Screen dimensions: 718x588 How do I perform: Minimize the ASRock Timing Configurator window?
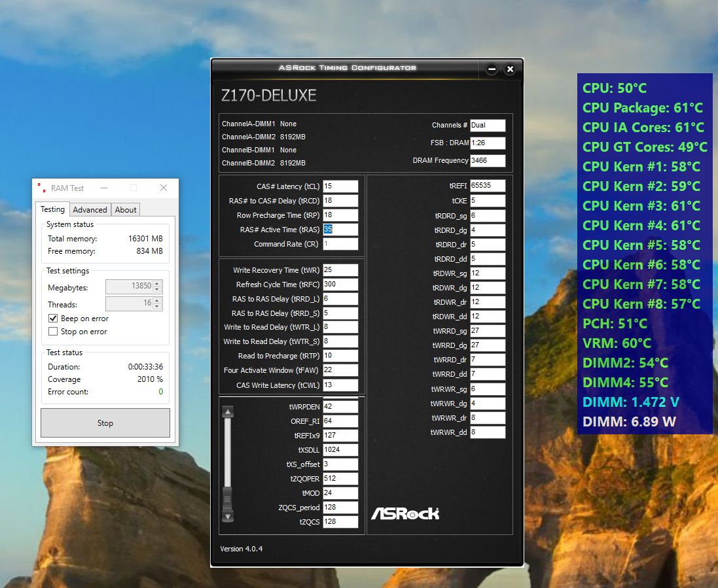click(x=492, y=69)
